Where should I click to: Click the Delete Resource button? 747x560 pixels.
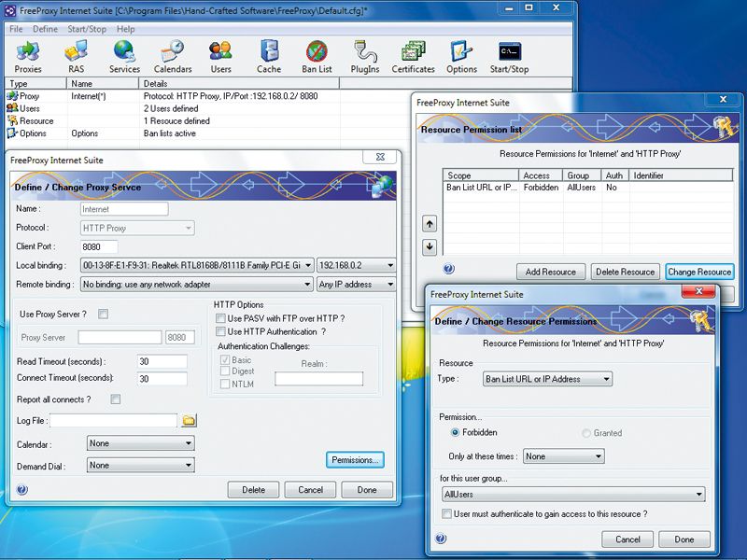pyautogui.click(x=626, y=272)
